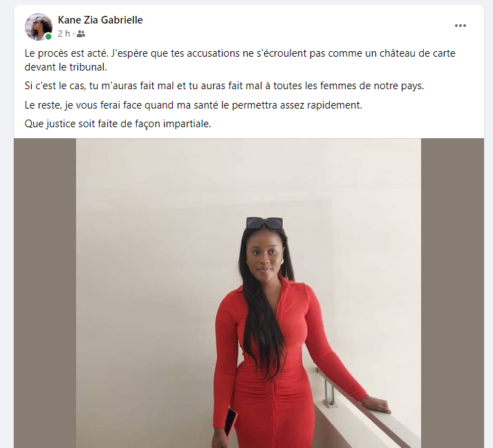Click the white wall above the woman
Viewport: 493px width, 448px height.
pos(248,176)
